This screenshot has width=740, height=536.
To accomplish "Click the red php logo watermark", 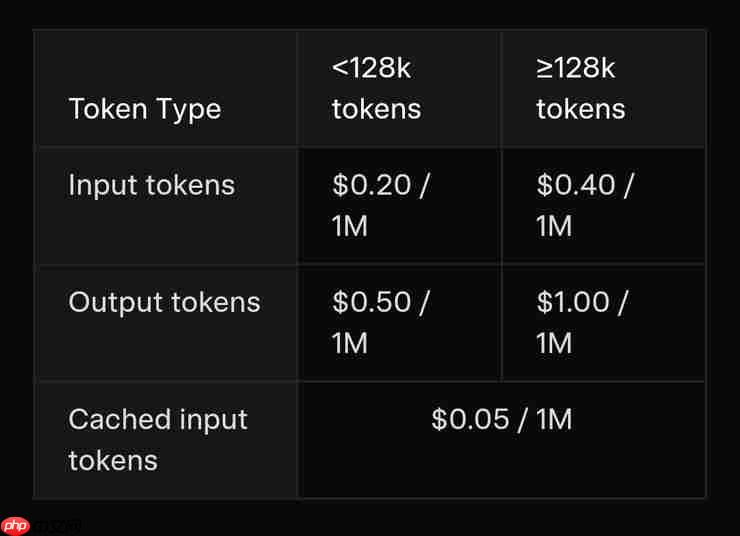I will pos(16,526).
